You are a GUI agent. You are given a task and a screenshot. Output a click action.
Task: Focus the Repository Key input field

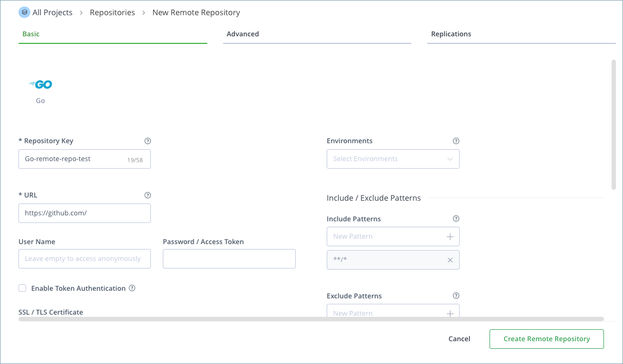85,159
